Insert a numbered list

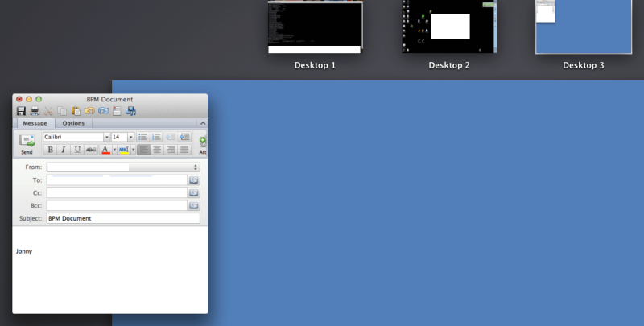156,137
